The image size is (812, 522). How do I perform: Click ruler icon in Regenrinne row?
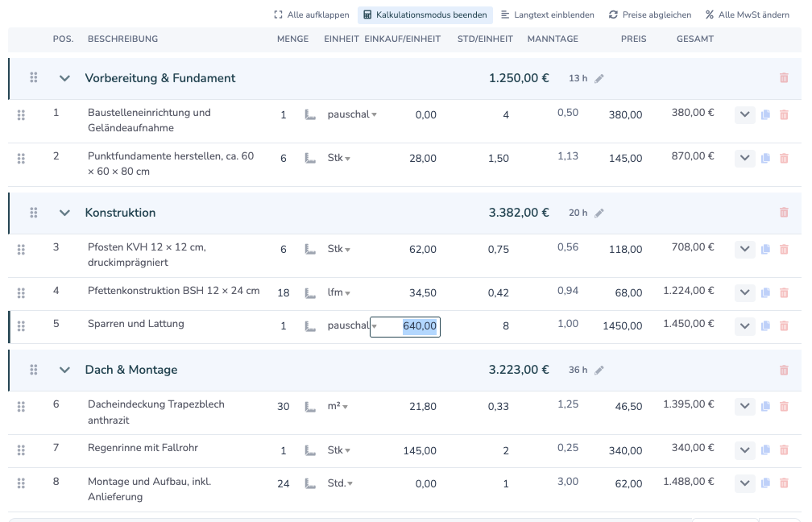point(310,450)
